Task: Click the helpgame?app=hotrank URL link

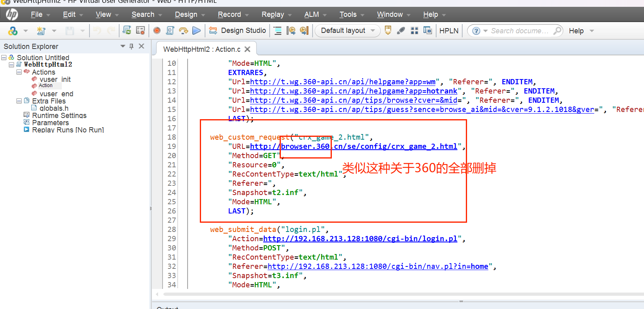Action: coord(353,91)
